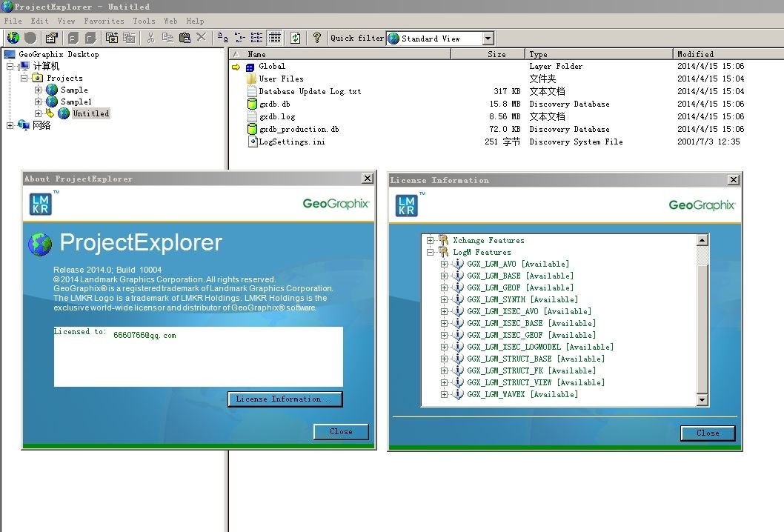Click the gxdb_production.db database icon

253,129
